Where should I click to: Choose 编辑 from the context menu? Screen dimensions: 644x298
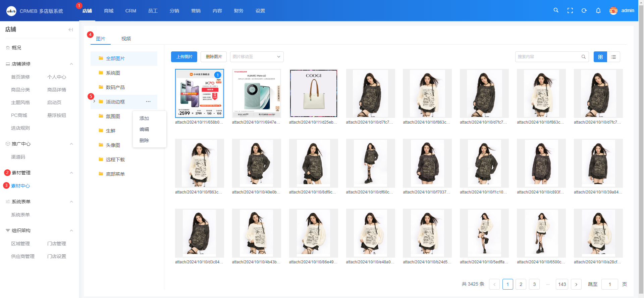coord(144,129)
